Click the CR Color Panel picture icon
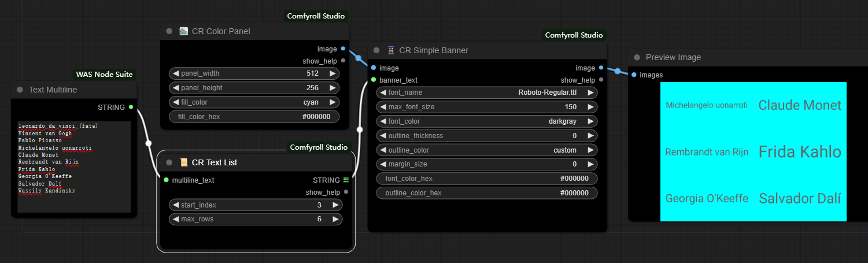 point(183,31)
